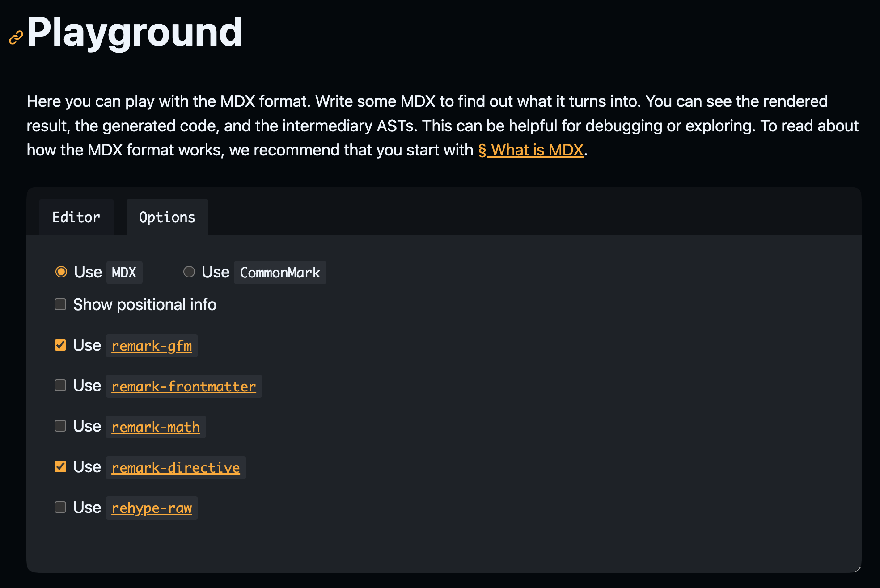Switch to the Editor tab
This screenshot has height=588, width=880.
tap(76, 217)
